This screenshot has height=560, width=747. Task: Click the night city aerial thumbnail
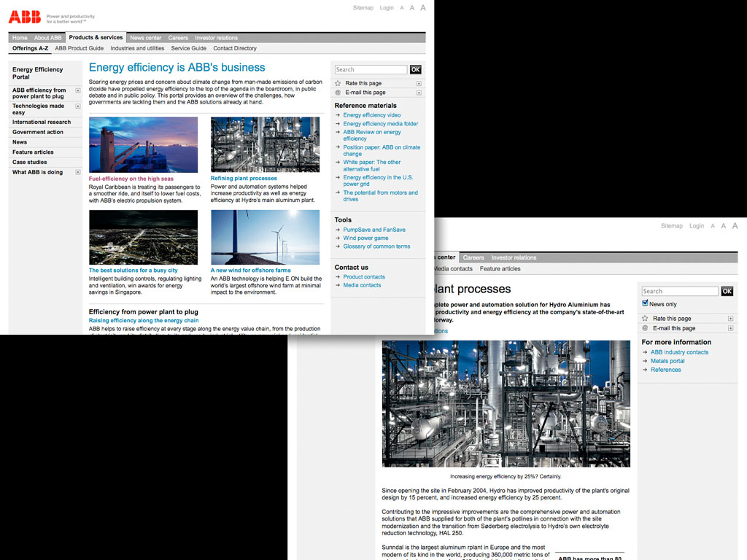[x=144, y=237]
